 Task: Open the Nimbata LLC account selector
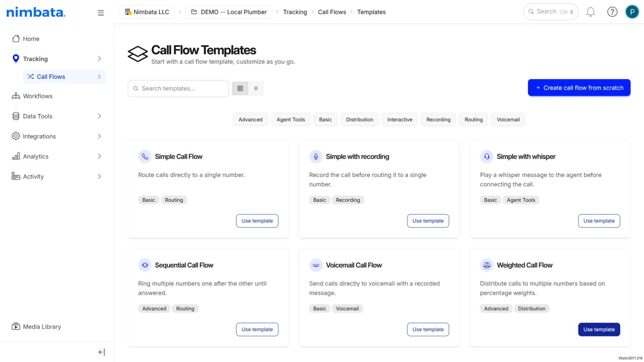click(x=147, y=12)
